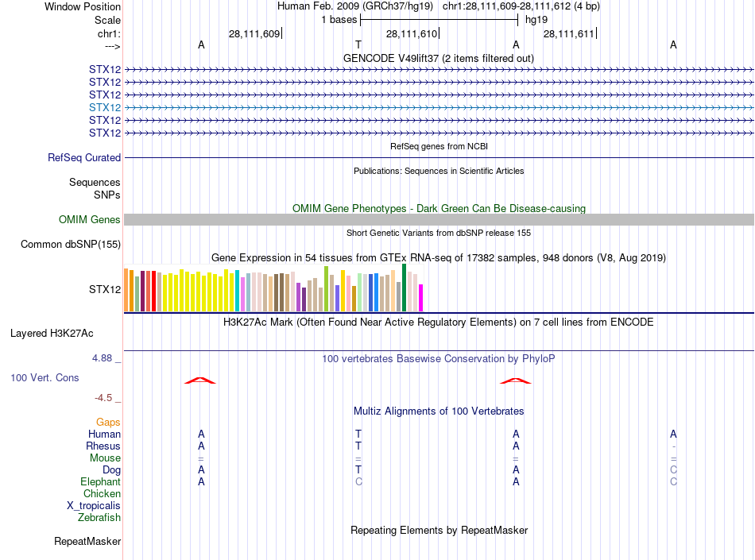Open the 100 Vert. Cons track label

(45, 377)
